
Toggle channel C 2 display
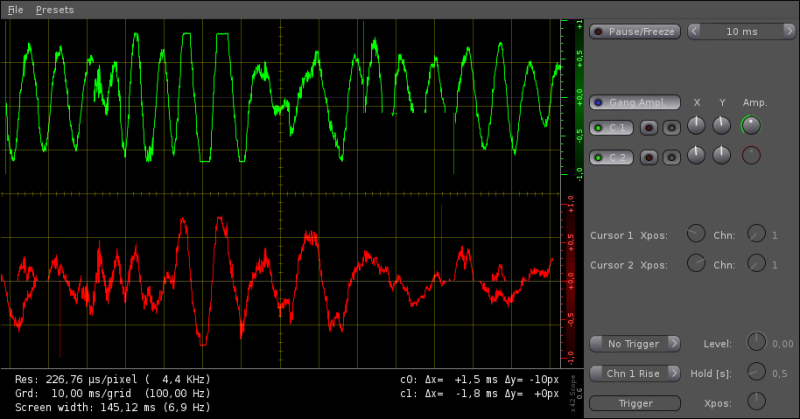tap(611, 158)
